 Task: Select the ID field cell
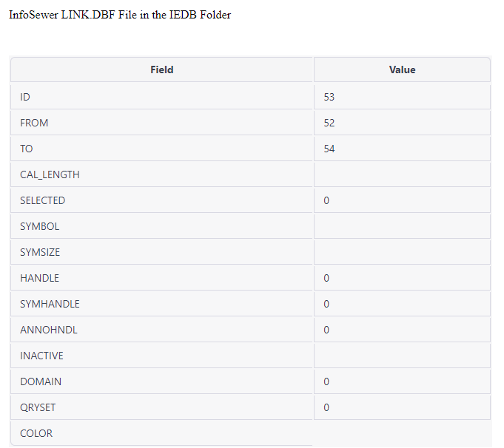click(x=25, y=97)
